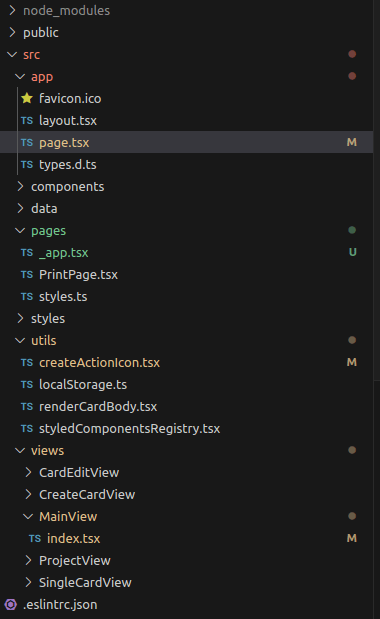Open createActionIcon.tsx file
380x619 pixels.
pyautogui.click(x=99, y=363)
